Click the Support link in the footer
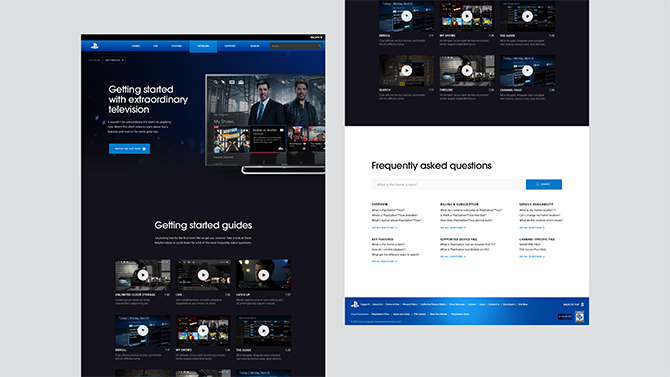The width and height of the screenshot is (670, 377). click(x=365, y=304)
